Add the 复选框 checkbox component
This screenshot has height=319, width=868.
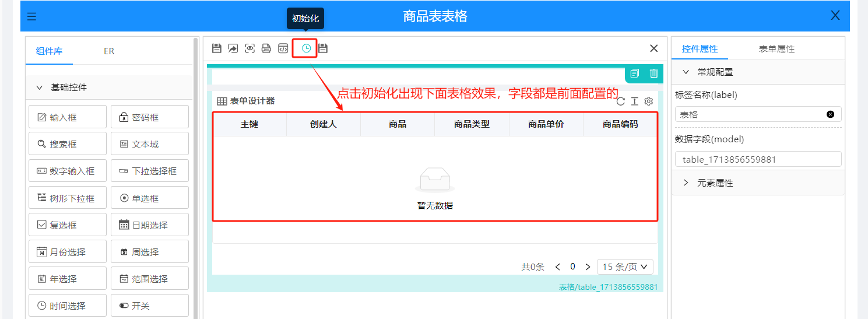point(68,225)
